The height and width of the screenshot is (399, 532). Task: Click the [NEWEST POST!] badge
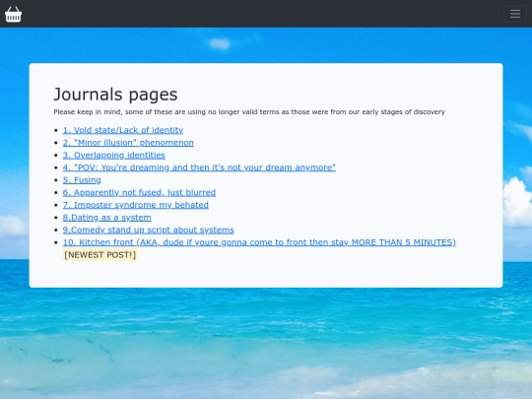(x=100, y=255)
